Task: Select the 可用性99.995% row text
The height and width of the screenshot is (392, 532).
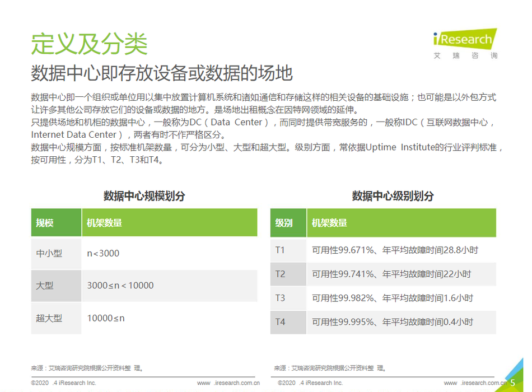Action: click(392, 322)
